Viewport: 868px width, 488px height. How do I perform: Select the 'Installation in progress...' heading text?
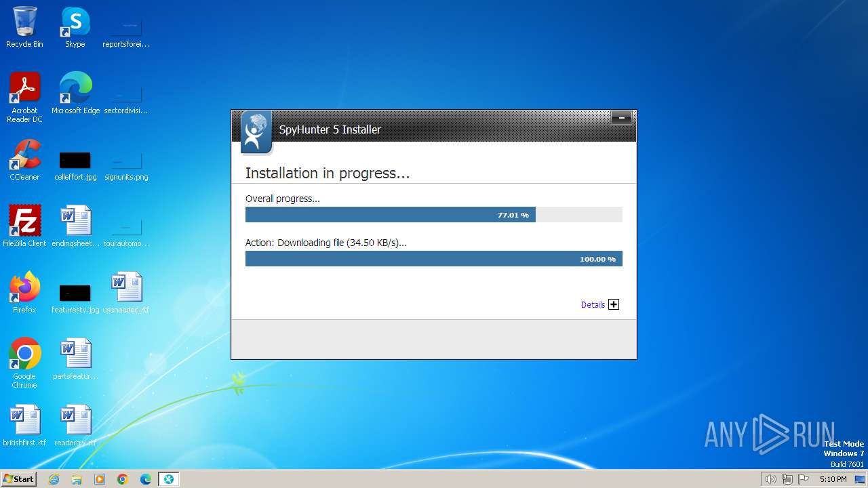click(328, 174)
